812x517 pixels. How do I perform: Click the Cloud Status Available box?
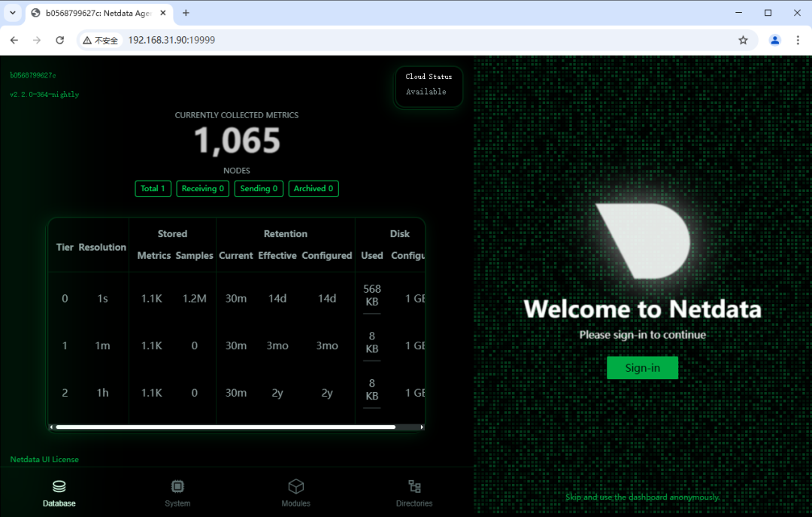tap(429, 87)
